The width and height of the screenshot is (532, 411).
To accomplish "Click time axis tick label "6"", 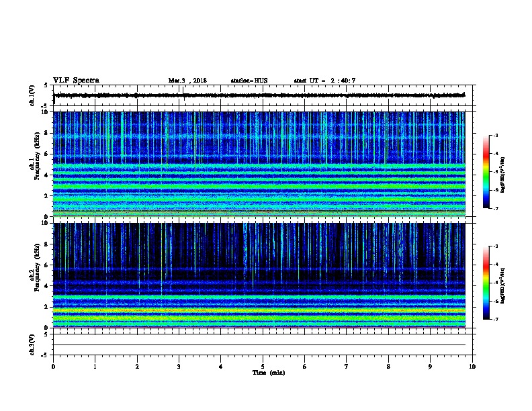I will click(305, 367).
